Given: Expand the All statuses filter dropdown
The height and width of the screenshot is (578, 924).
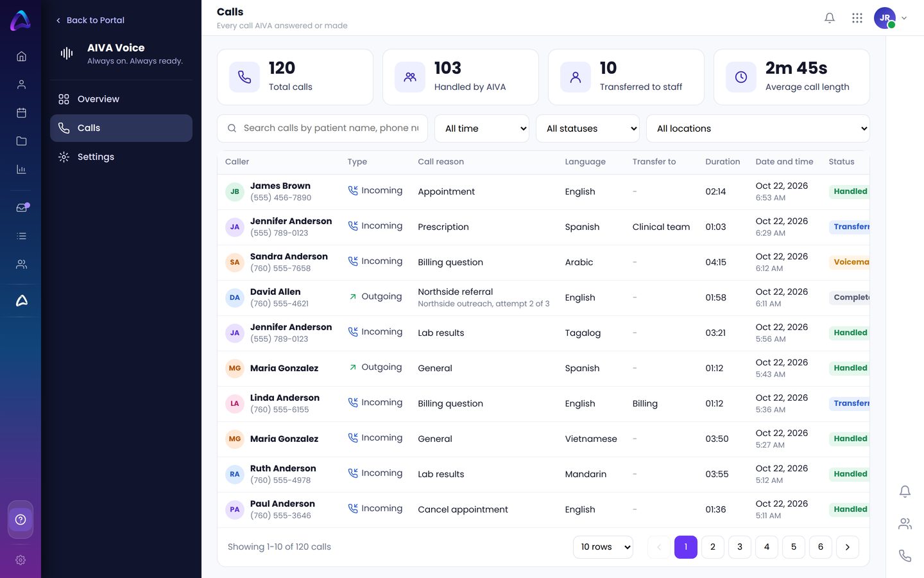Looking at the screenshot, I should click(588, 128).
